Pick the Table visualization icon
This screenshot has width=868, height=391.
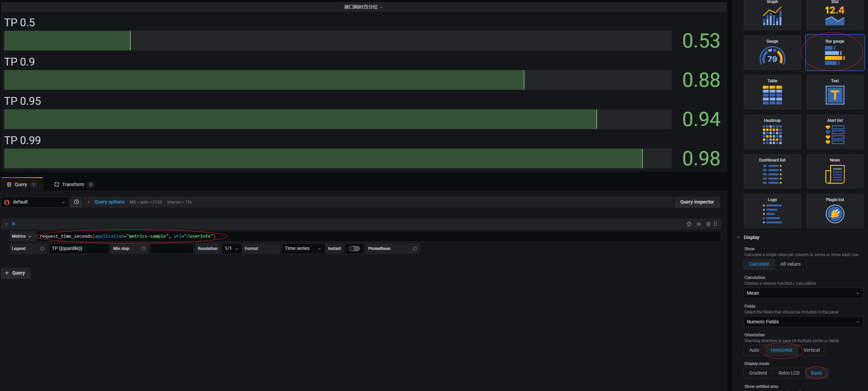pos(772,92)
